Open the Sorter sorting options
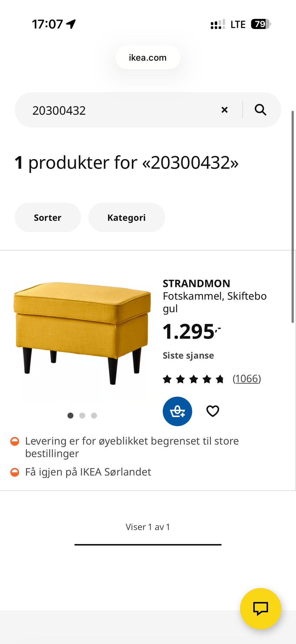 click(x=48, y=218)
